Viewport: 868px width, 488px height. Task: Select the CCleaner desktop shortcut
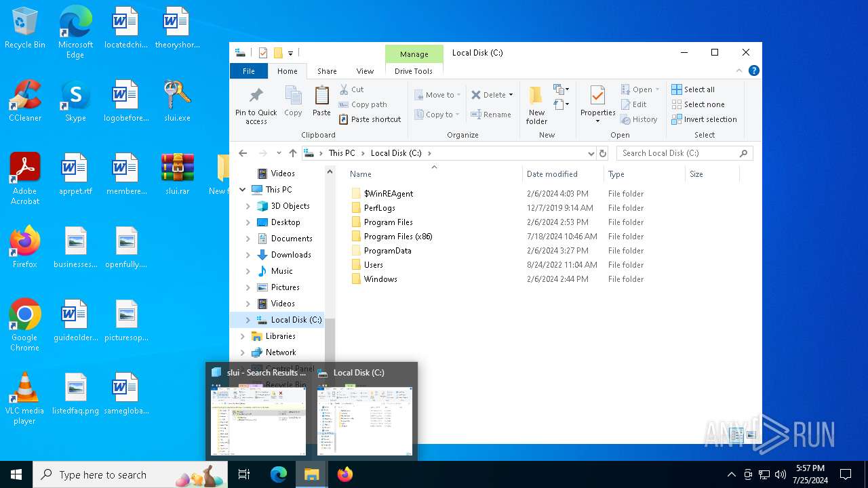(25, 101)
